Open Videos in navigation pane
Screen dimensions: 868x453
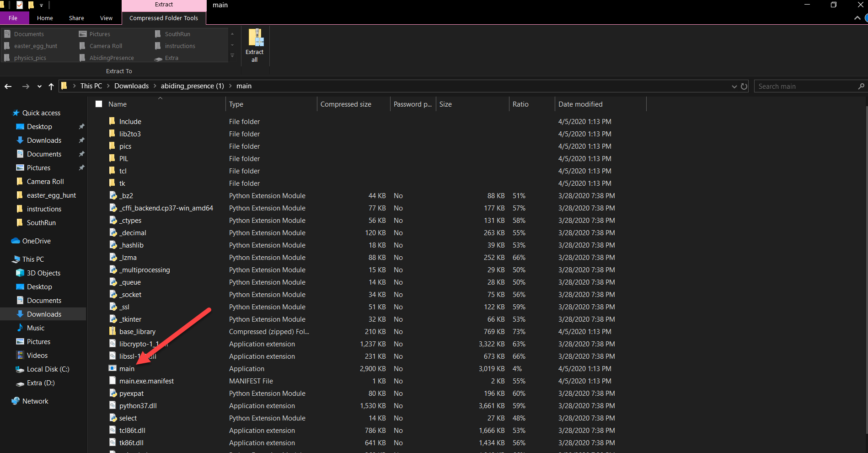point(37,356)
